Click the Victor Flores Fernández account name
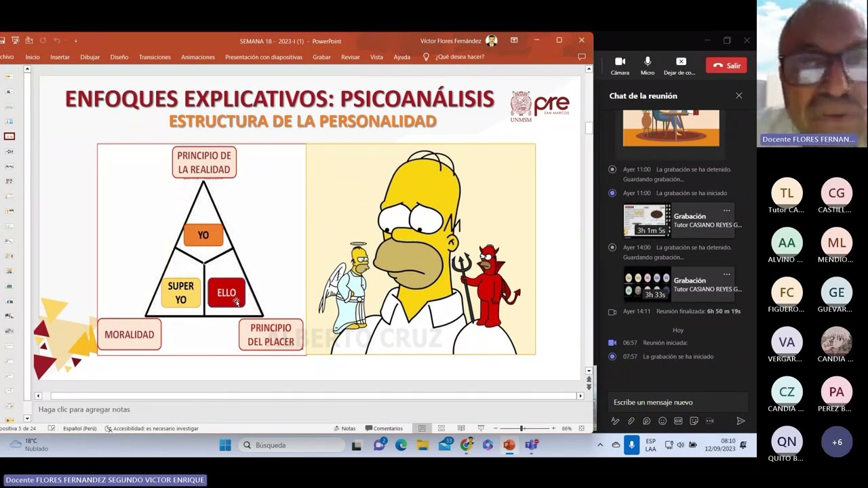Screen dimensions: 868x488 (x=452, y=41)
